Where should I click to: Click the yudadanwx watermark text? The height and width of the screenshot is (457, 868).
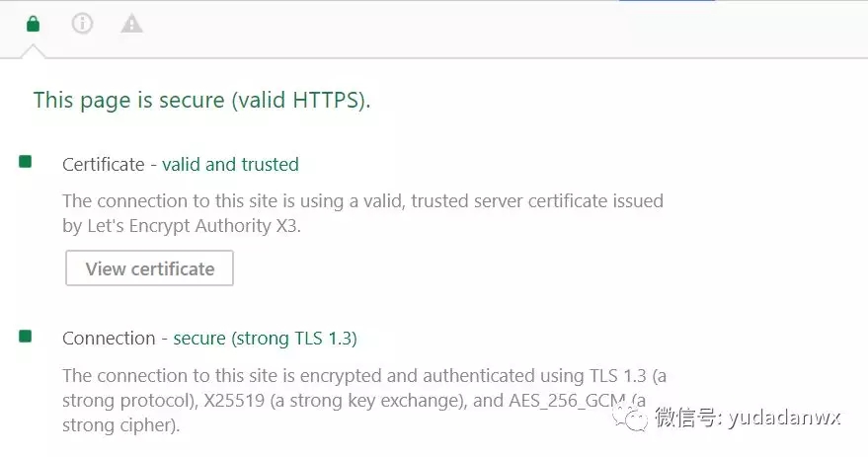pos(785,418)
